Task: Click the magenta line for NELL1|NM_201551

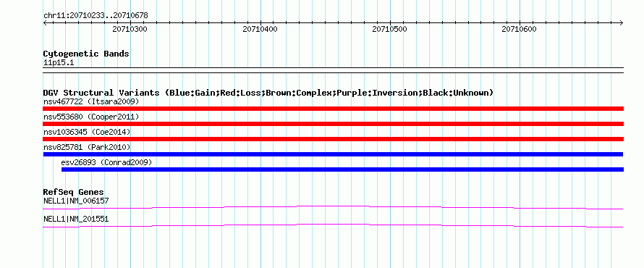Action: (x=333, y=225)
